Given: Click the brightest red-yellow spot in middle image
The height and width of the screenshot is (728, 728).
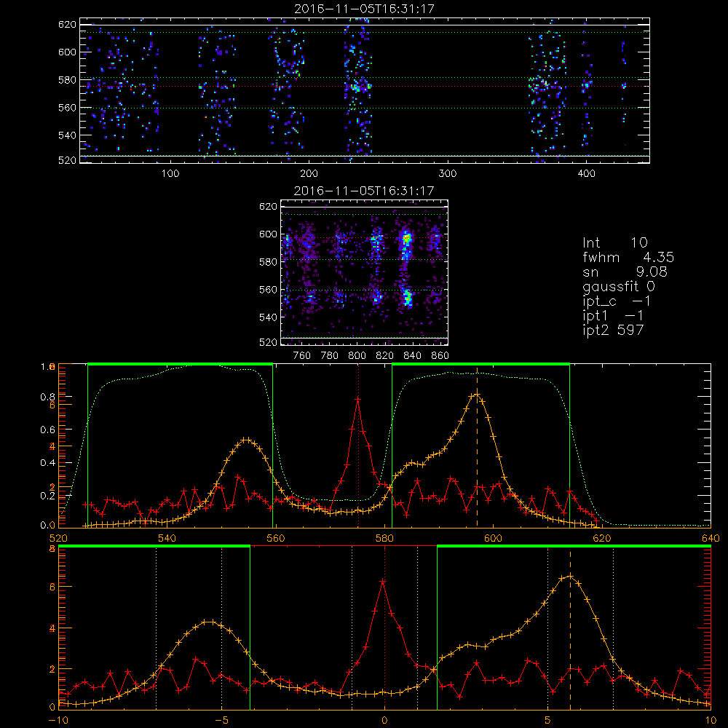Looking at the screenshot, I should 406,239.
